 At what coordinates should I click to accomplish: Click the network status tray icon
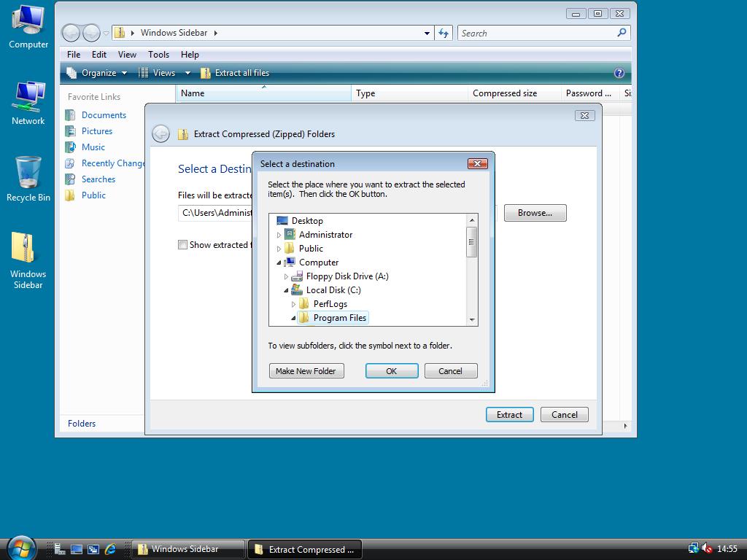pos(694,548)
